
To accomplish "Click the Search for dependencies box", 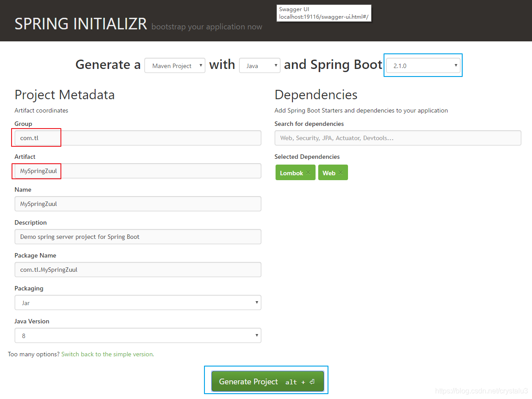I will pos(398,138).
